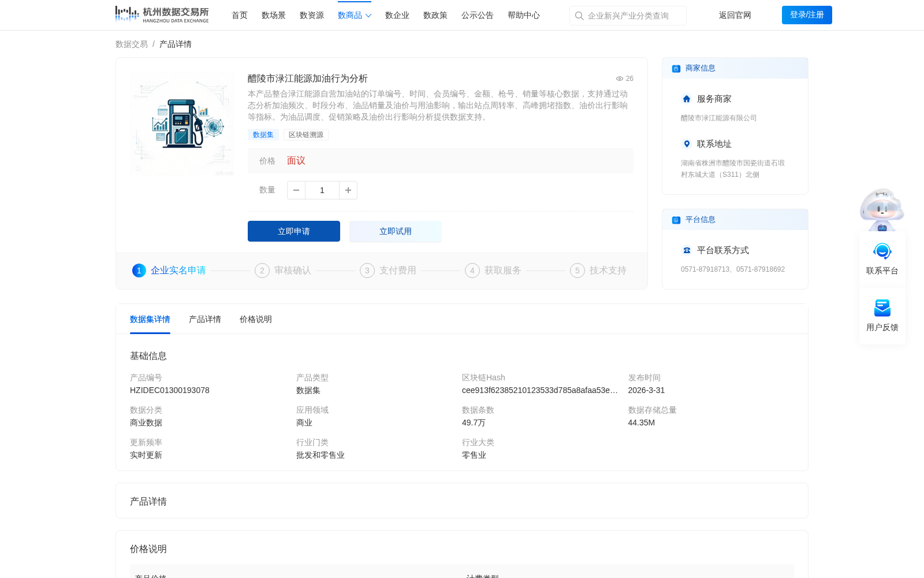The width and height of the screenshot is (924, 578).
Task: Open 数资源 navigation item
Action: point(312,15)
